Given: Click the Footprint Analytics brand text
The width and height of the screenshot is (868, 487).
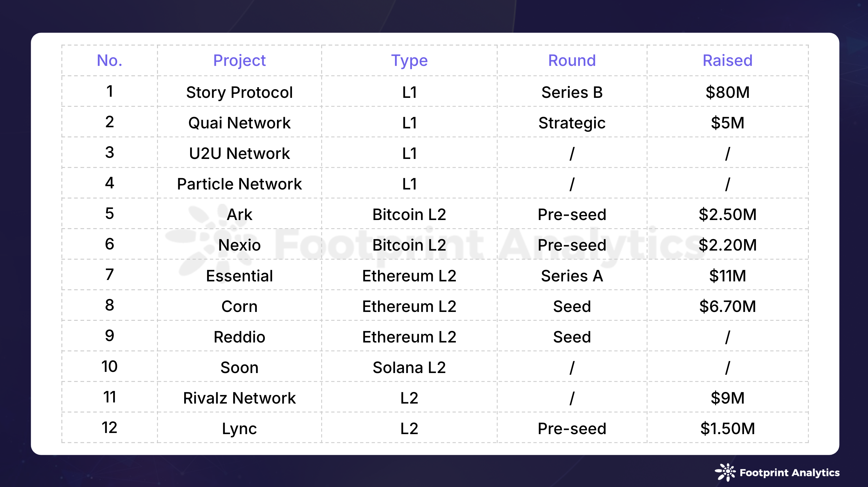Looking at the screenshot, I should tap(789, 473).
